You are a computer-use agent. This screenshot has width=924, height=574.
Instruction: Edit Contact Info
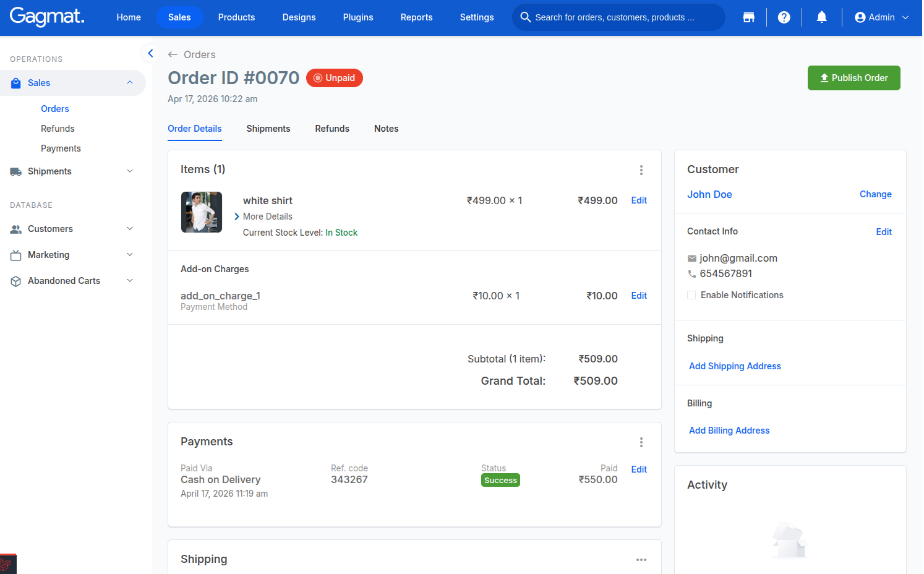pyautogui.click(x=884, y=232)
